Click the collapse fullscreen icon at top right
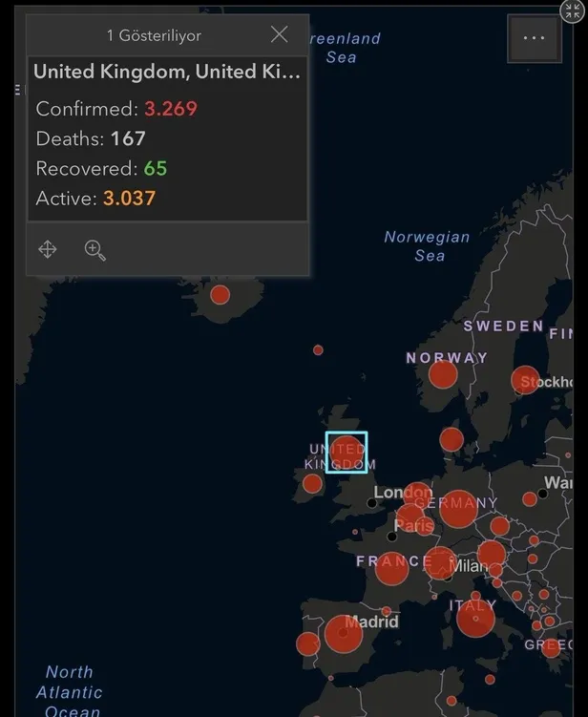Image resolution: width=588 pixels, height=717 pixels. [x=573, y=11]
